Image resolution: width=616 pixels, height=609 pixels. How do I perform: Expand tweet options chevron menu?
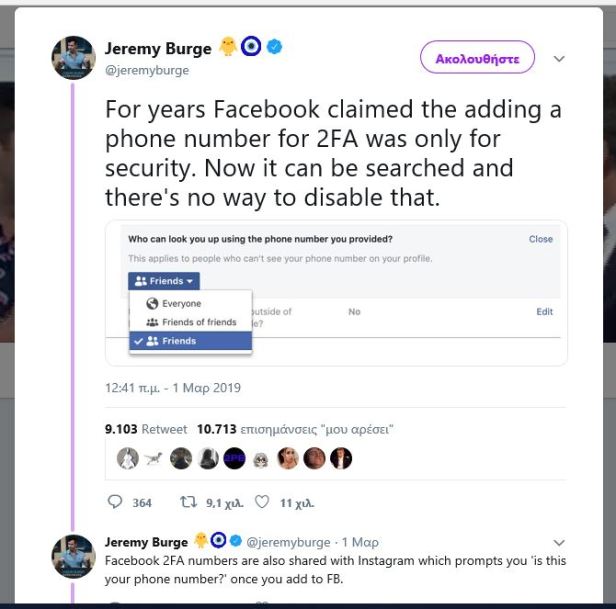click(559, 58)
